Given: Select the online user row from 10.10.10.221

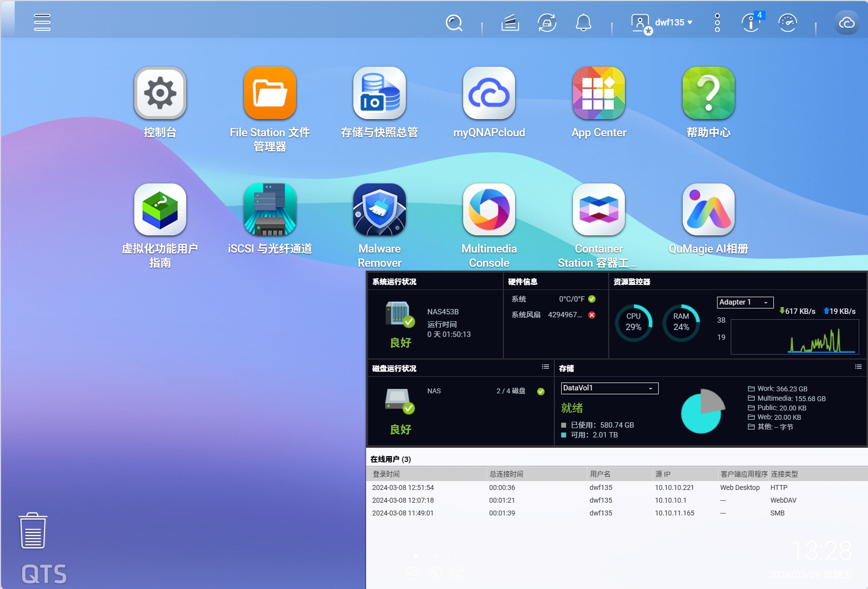Looking at the screenshot, I should 617,487.
